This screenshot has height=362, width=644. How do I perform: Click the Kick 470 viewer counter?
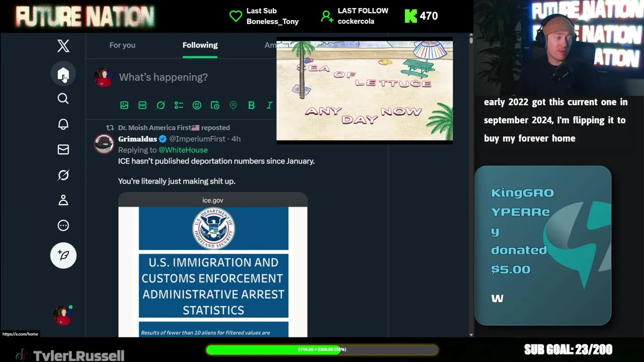pyautogui.click(x=422, y=16)
